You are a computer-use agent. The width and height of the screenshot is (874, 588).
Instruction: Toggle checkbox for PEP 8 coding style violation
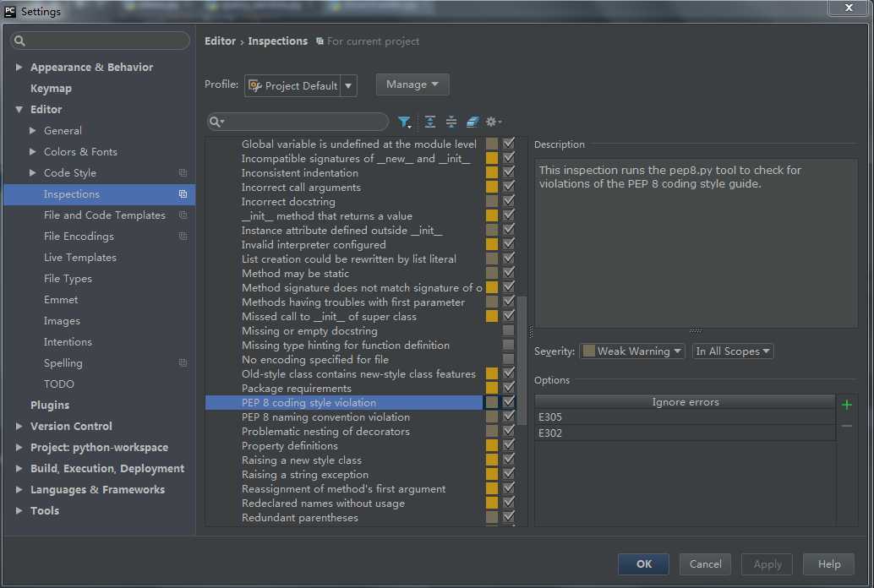(508, 402)
